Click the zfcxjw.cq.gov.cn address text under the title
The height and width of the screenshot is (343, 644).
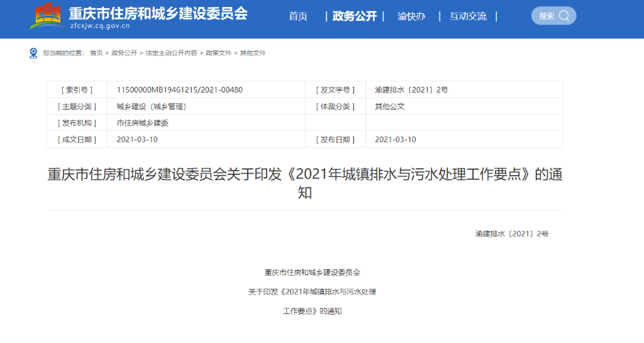[x=100, y=26]
